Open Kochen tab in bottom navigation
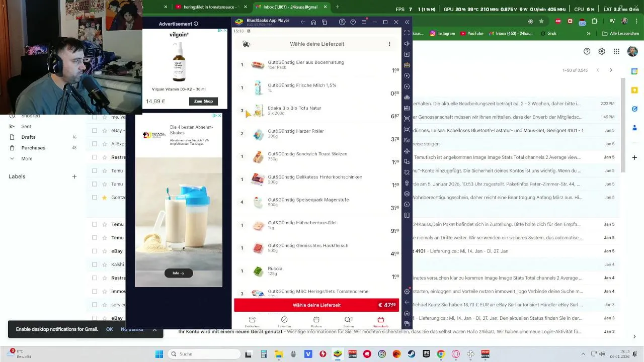This screenshot has width=644, height=362. tap(316, 322)
